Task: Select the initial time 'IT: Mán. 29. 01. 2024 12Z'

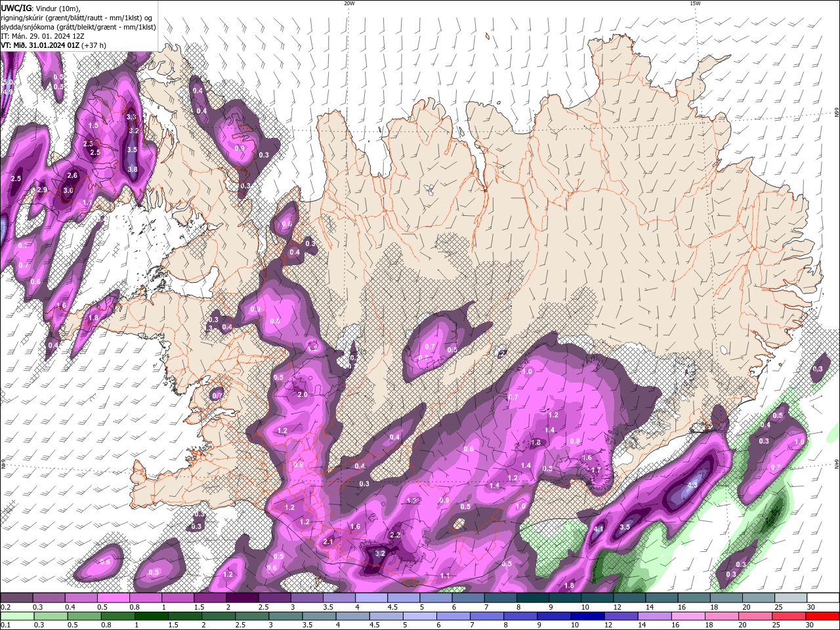Action: pyautogui.click(x=42, y=36)
